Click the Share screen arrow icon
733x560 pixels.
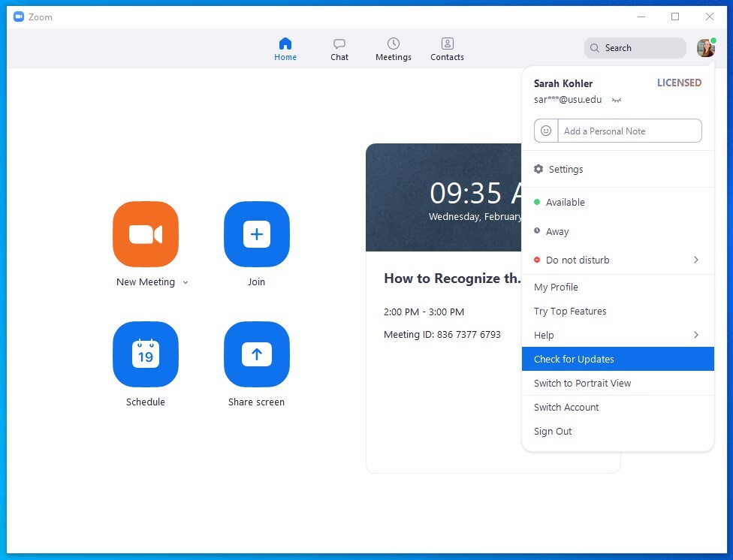(256, 354)
